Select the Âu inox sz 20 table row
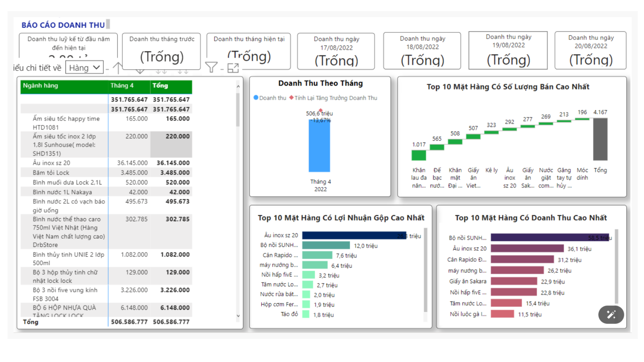 106,163
